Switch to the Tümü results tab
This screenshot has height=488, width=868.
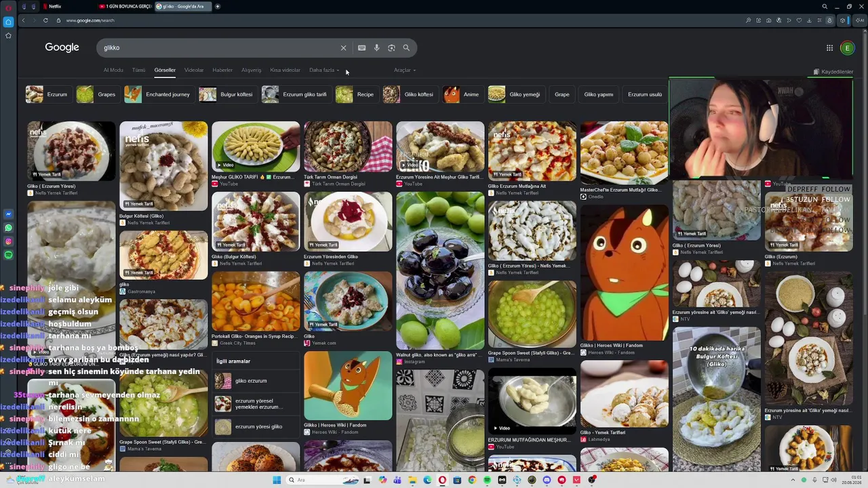[x=138, y=70]
